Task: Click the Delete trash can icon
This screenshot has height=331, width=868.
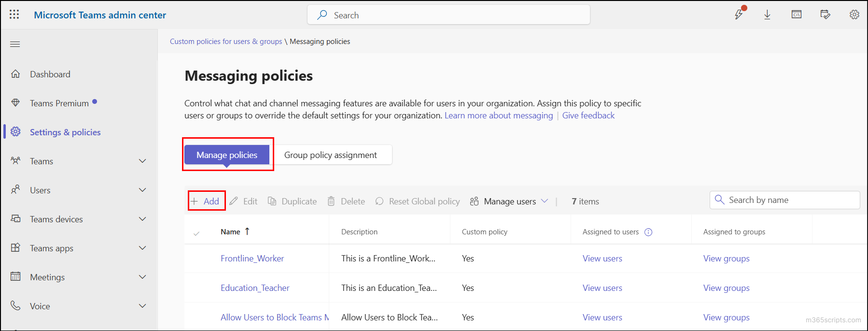Action: (331, 201)
